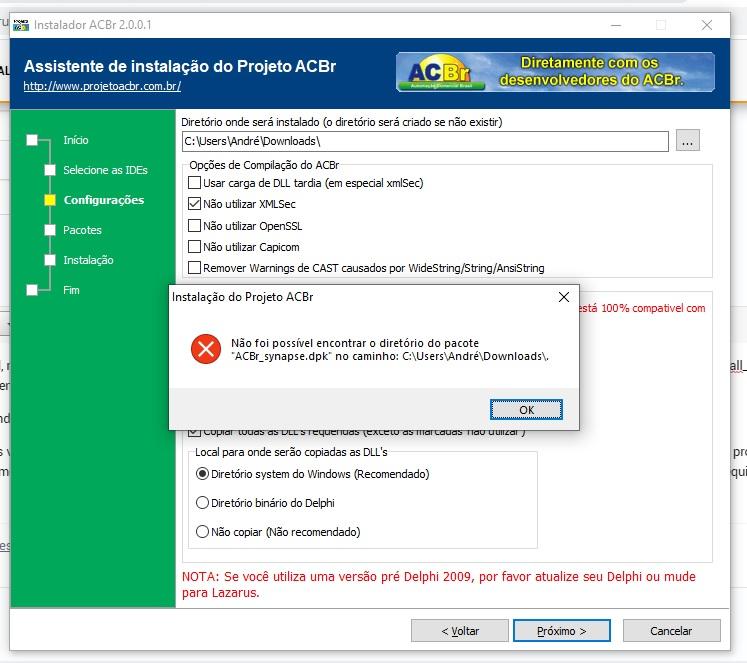This screenshot has height=663, width=747.
Task: Open the projetoacbr.com.br link
Action: click(102, 86)
